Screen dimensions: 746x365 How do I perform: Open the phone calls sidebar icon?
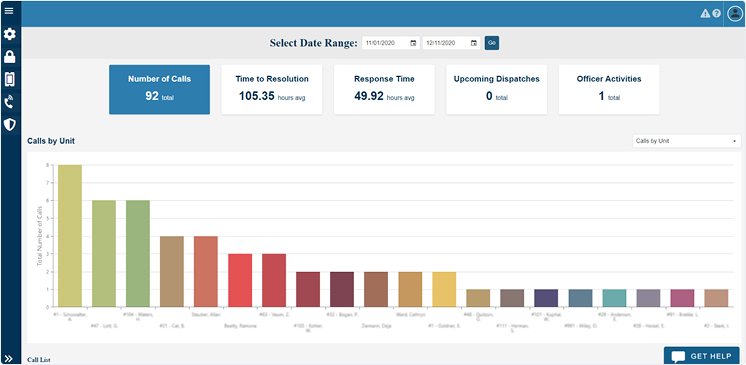point(10,102)
